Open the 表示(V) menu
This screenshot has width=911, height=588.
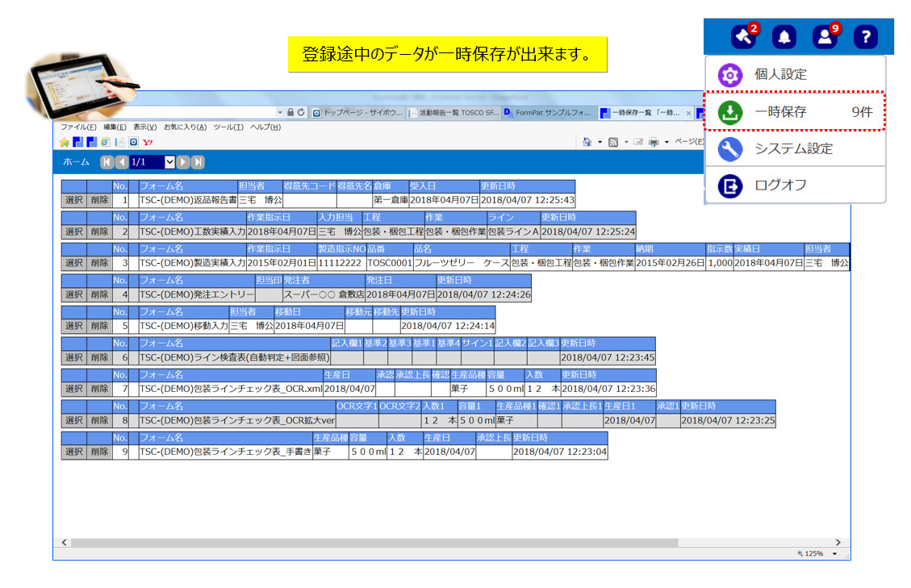point(144,127)
